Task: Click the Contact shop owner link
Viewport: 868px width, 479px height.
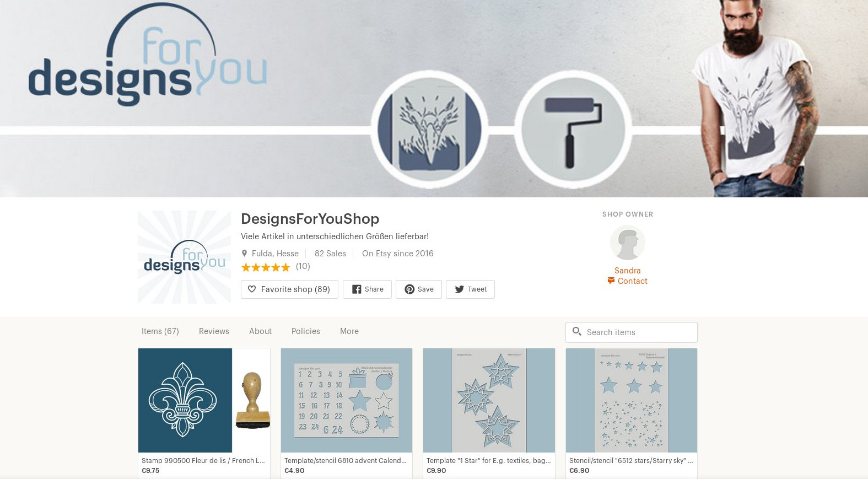Action: (x=632, y=281)
